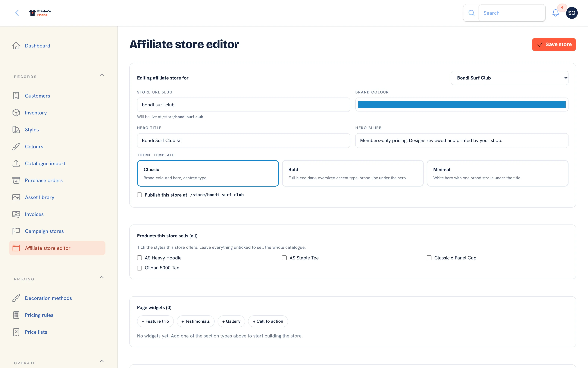Click the Colours brush icon

(16, 146)
